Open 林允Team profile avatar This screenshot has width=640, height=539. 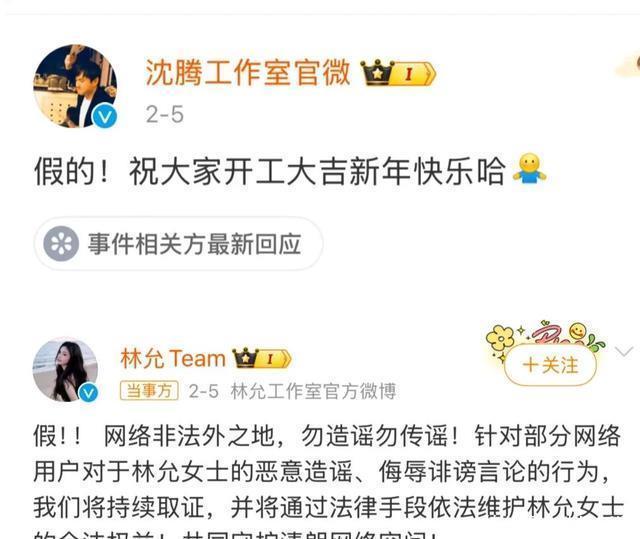pos(65,370)
